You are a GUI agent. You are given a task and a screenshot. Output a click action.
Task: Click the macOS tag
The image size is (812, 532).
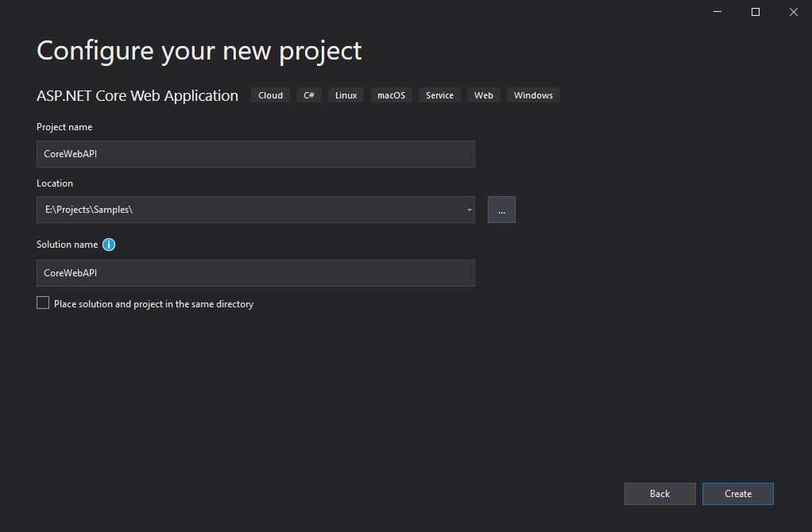tap(391, 95)
